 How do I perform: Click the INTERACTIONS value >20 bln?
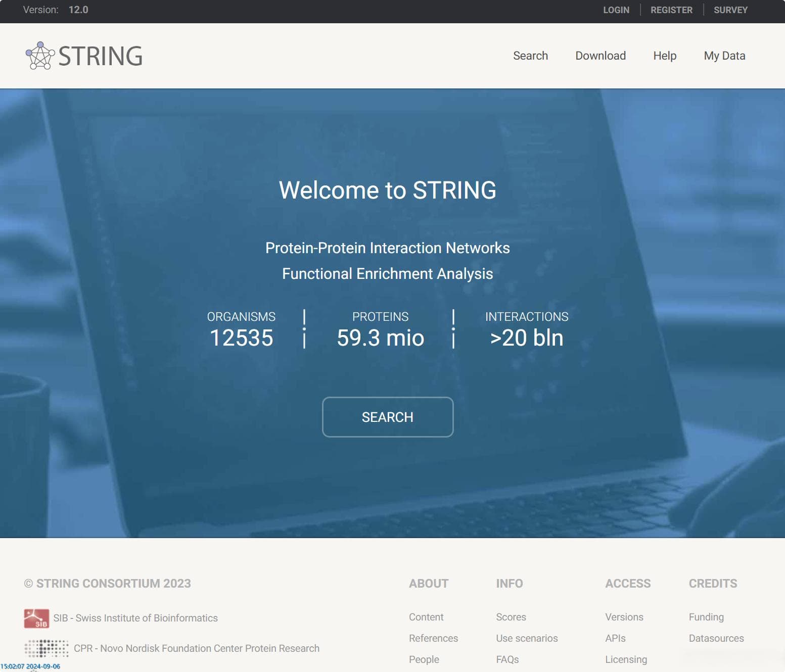tap(527, 338)
